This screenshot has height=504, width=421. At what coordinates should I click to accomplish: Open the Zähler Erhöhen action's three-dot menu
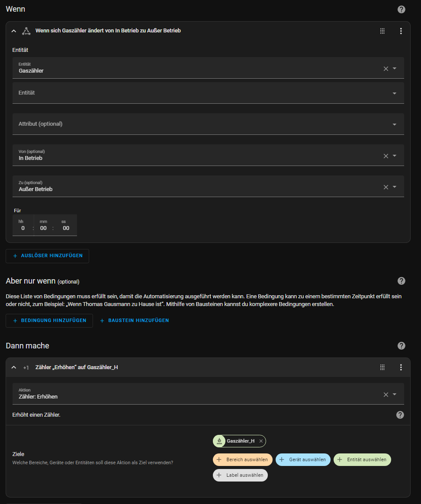401,367
